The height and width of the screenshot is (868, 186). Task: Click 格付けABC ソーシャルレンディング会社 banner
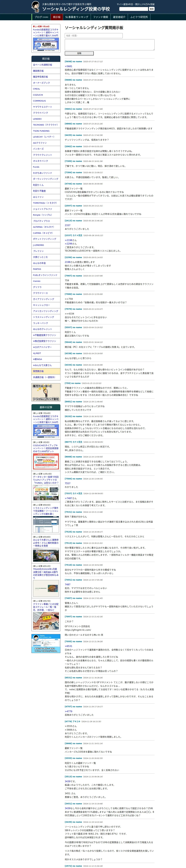(x=46, y=392)
